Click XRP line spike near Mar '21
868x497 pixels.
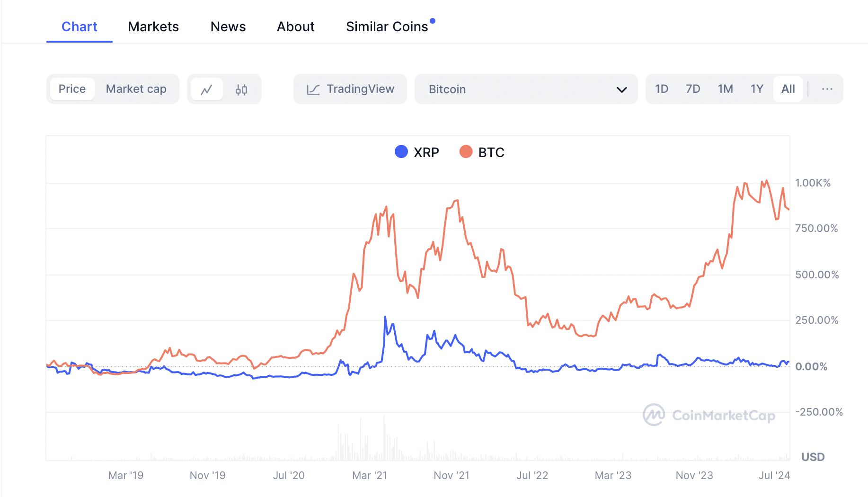tap(385, 317)
